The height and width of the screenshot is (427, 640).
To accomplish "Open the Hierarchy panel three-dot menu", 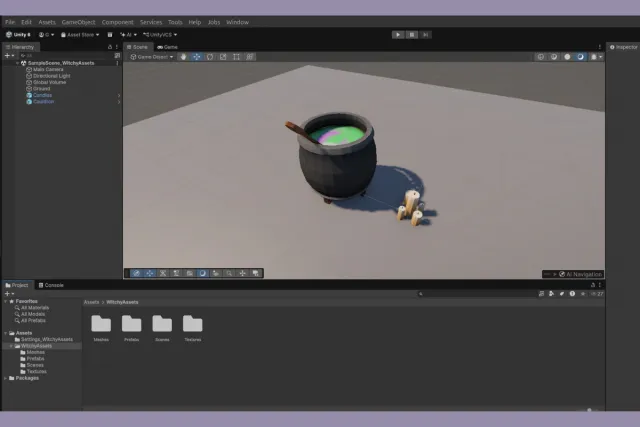I will 117,47.
